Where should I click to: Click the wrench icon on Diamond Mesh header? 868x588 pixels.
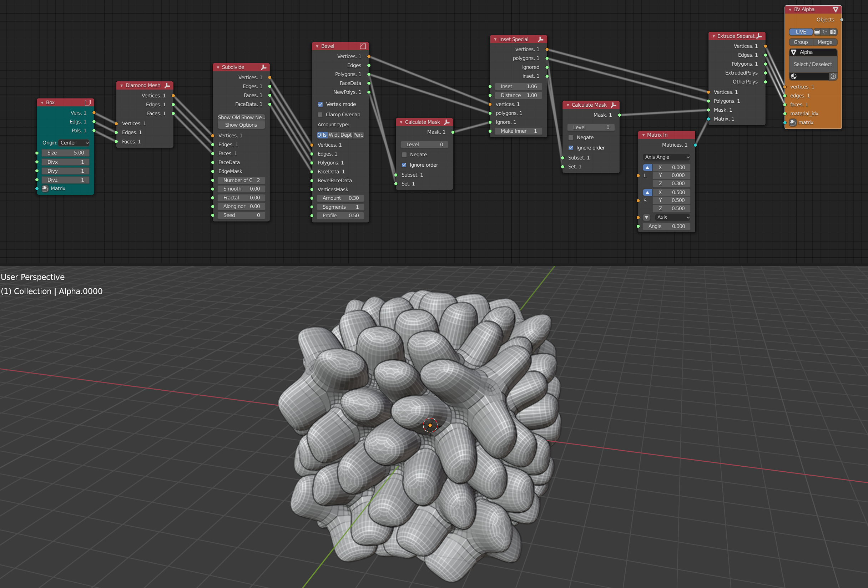click(169, 85)
